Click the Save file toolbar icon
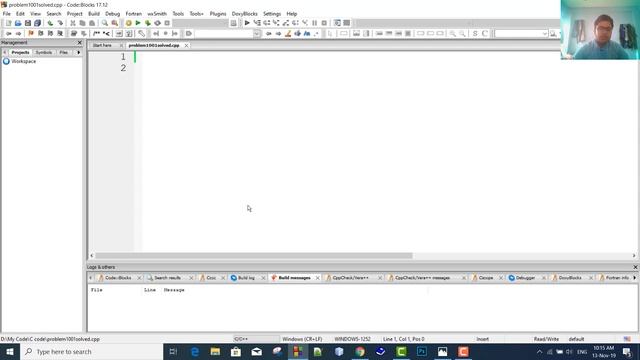 pyautogui.click(x=28, y=23)
